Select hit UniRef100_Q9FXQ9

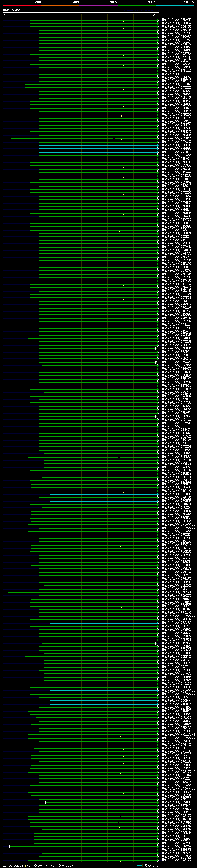point(177,115)
